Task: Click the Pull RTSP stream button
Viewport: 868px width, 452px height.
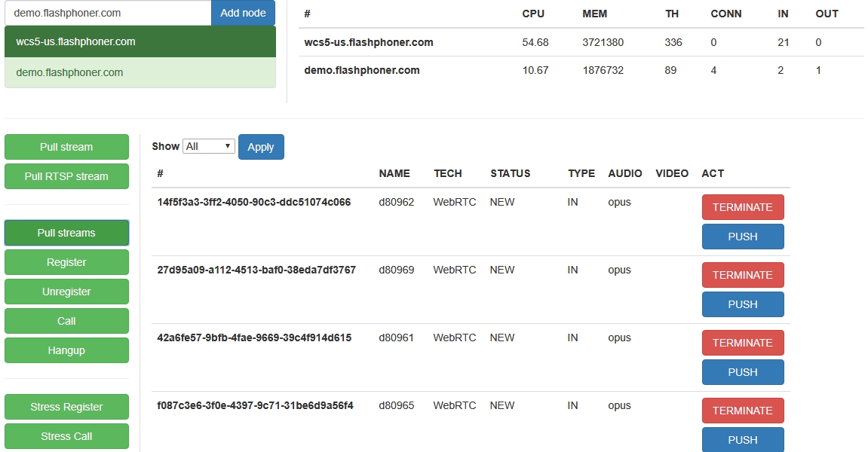Action: click(x=66, y=176)
